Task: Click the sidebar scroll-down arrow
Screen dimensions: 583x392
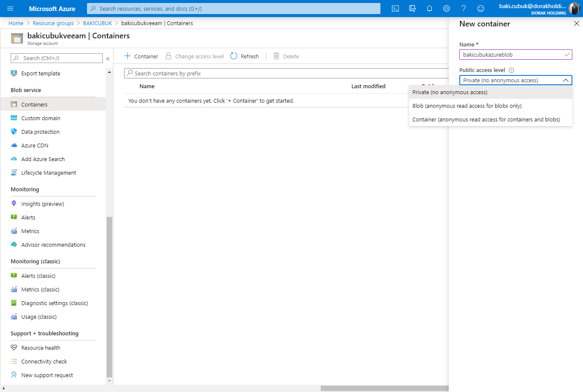Action: pos(109,381)
